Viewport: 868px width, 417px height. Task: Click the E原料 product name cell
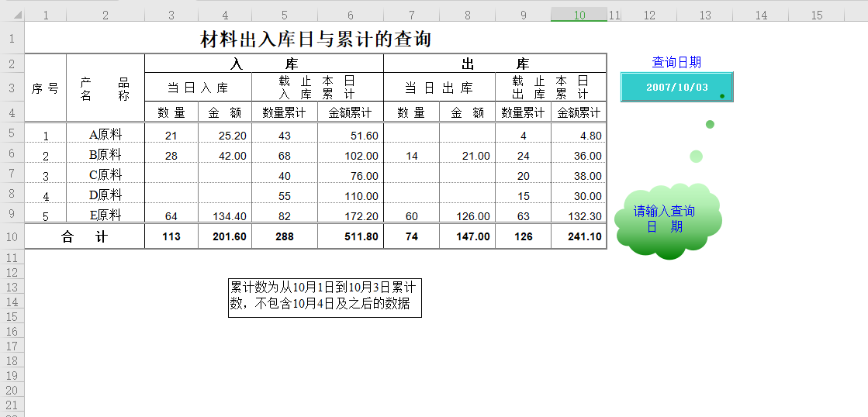105,215
